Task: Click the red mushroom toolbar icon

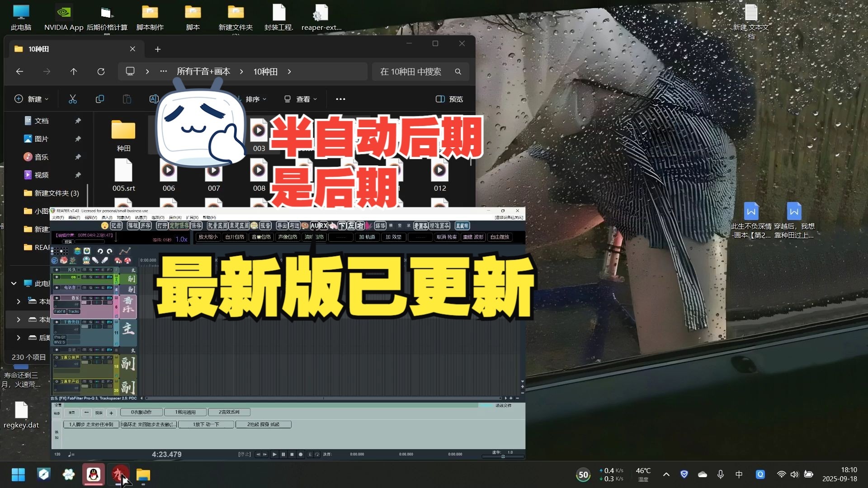Action: tap(127, 261)
